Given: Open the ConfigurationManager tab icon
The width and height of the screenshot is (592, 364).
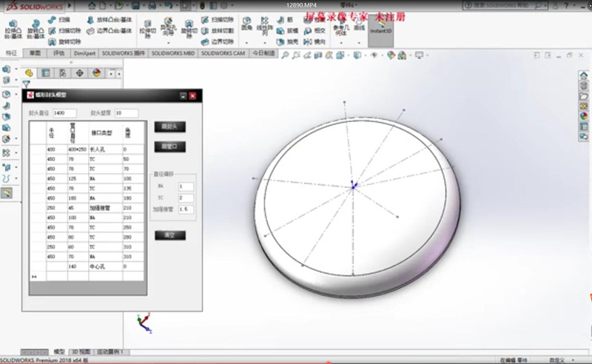Looking at the screenshot, I should 63,73.
